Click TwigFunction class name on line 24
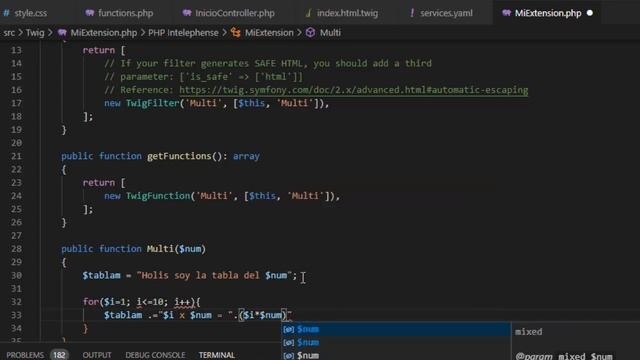 tap(158, 196)
